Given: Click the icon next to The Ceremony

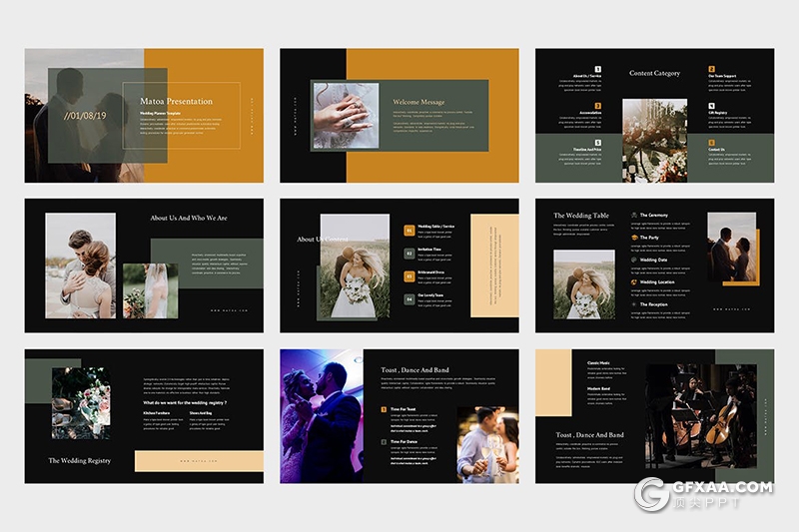Looking at the screenshot, I should coord(633,215).
